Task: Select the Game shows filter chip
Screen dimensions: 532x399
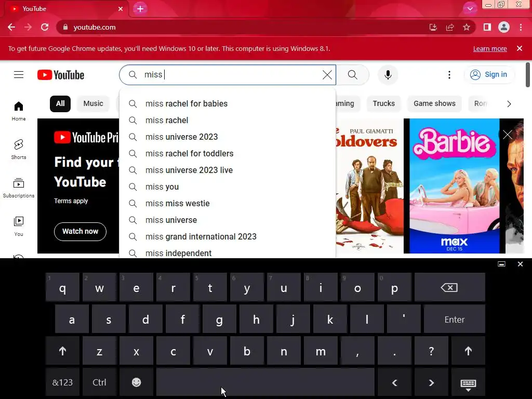Action: tap(434, 103)
